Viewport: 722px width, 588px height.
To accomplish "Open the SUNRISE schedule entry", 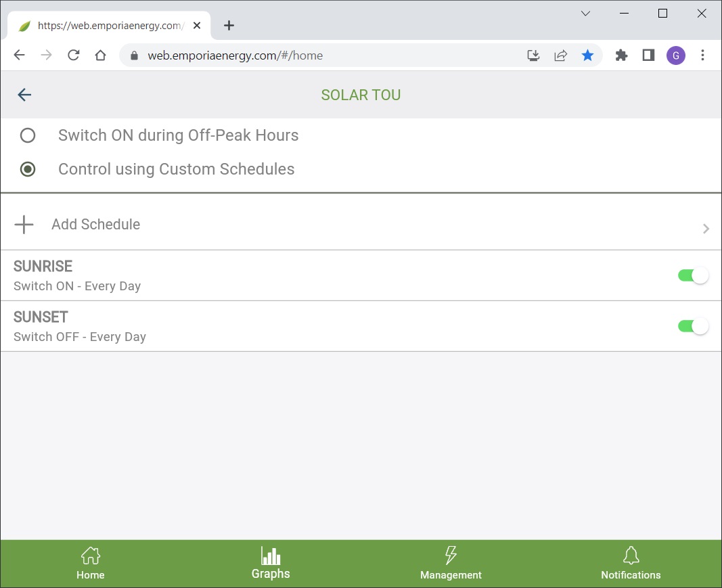I will coord(271,275).
